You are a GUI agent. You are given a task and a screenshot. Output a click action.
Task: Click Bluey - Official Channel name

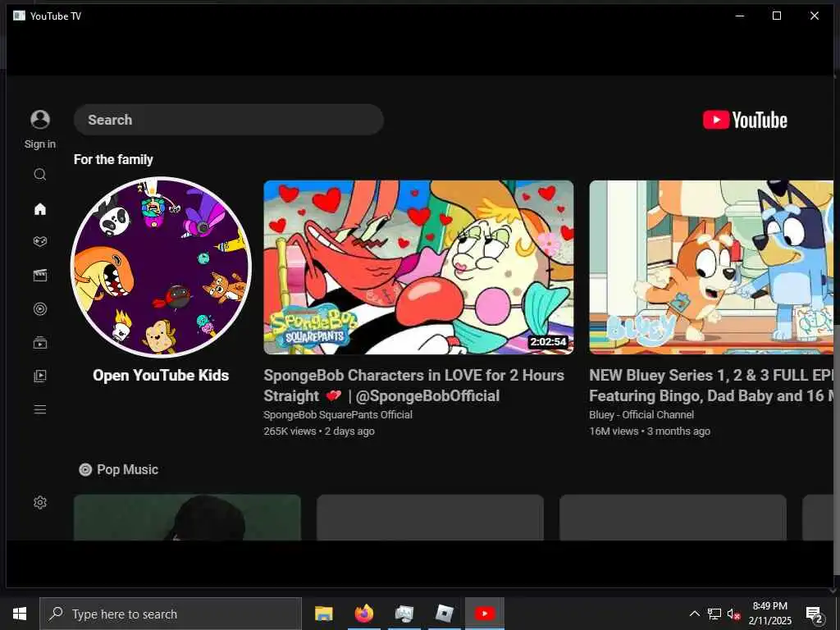click(641, 414)
